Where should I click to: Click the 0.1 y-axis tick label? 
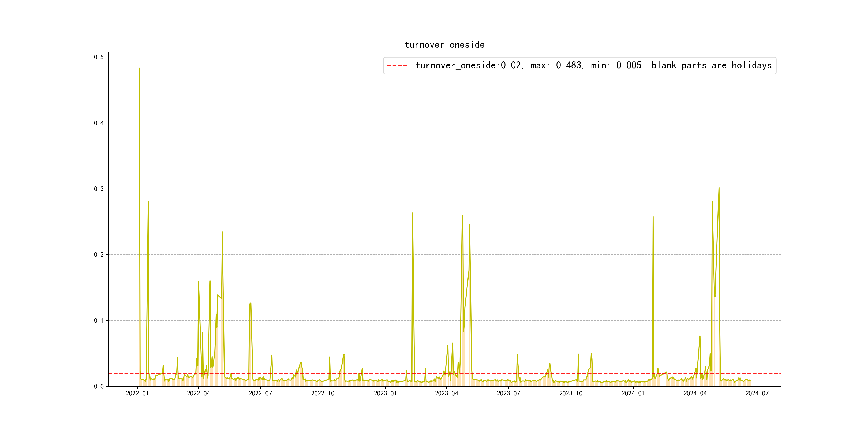[x=99, y=320]
